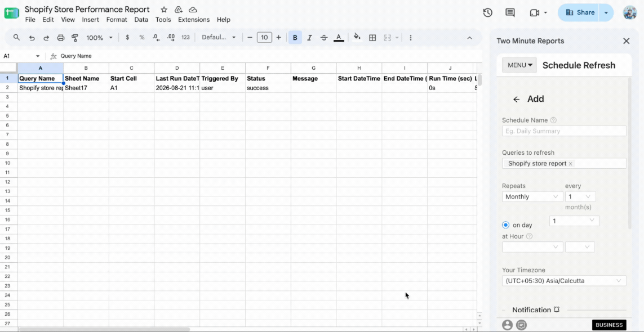The image size is (644, 332).
Task: Undo the last action
Action: [x=32, y=38]
